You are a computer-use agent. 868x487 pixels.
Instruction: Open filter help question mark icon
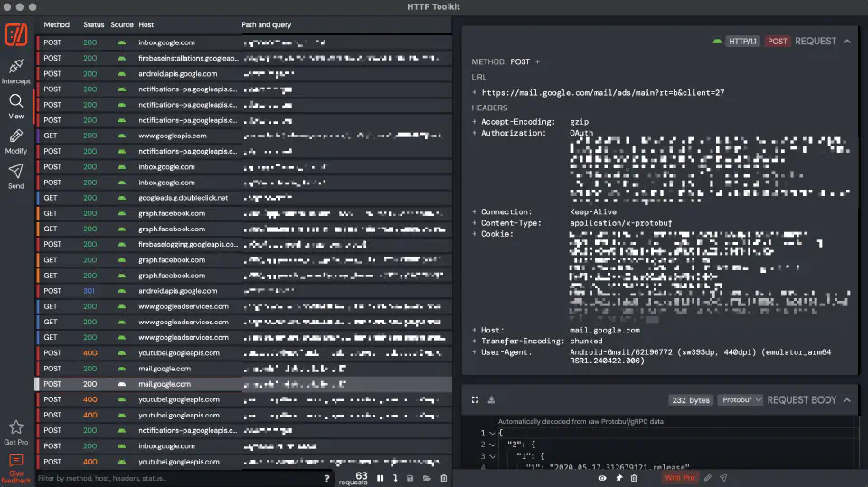(326, 478)
